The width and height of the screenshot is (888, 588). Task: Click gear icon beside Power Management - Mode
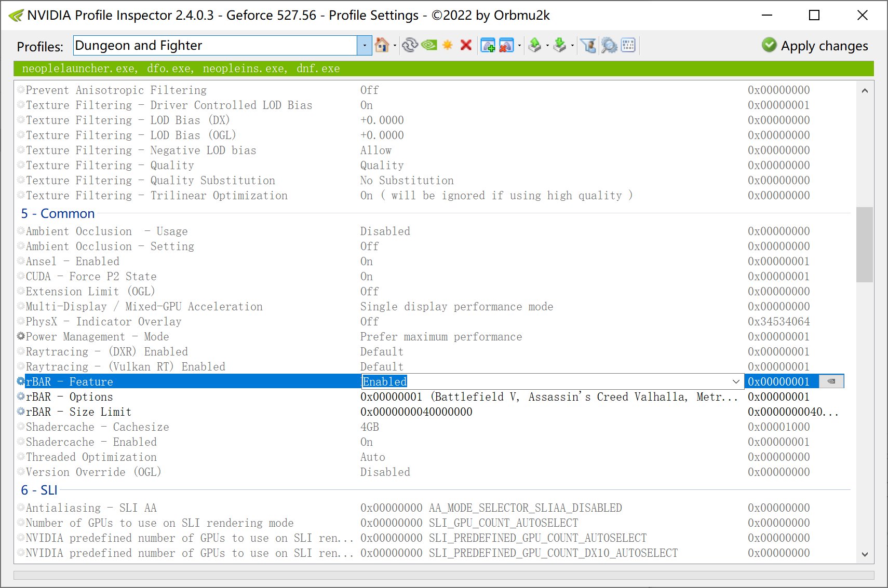[x=21, y=336]
